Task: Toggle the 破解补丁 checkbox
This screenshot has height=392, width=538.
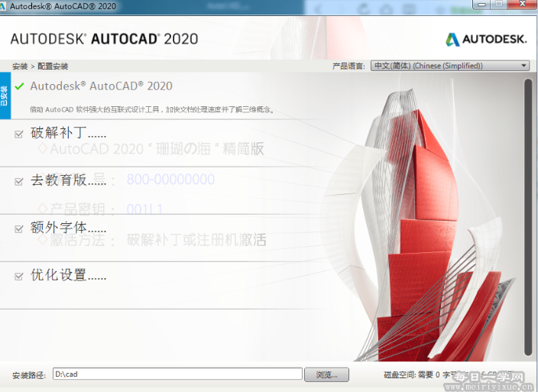Action: pos(19,134)
